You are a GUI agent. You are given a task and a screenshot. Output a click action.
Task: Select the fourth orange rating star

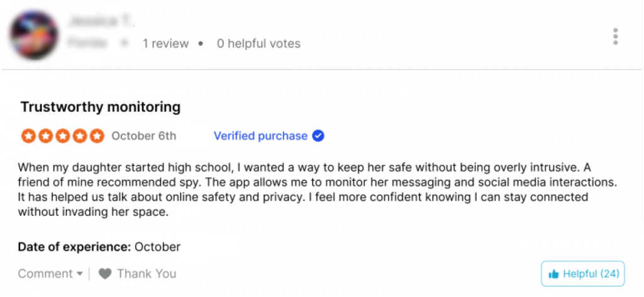pyautogui.click(x=80, y=136)
